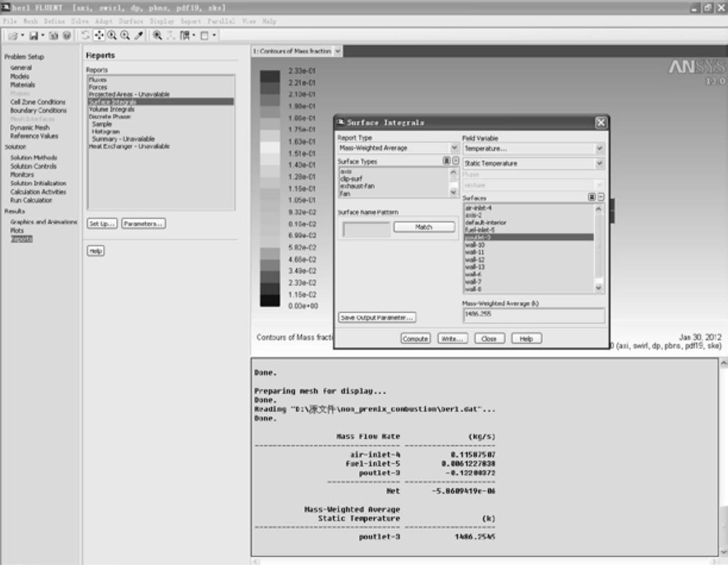Click the Write... button

point(453,338)
